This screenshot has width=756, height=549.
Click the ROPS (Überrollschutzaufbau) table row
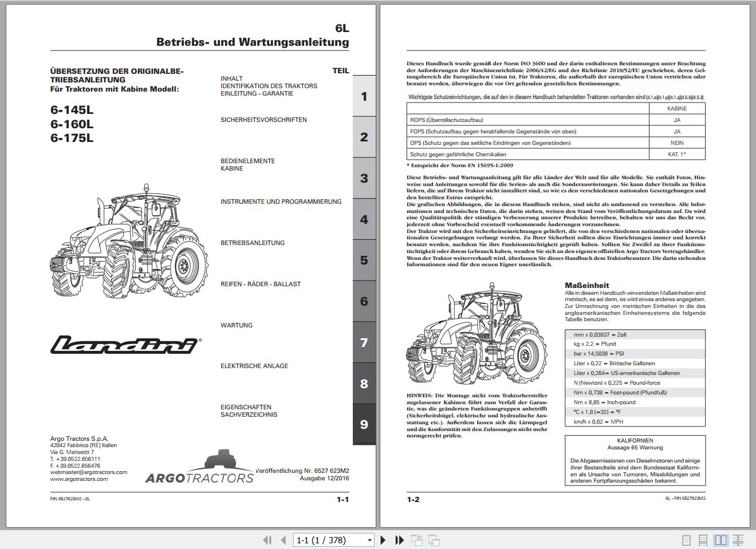pyautogui.click(x=556, y=120)
